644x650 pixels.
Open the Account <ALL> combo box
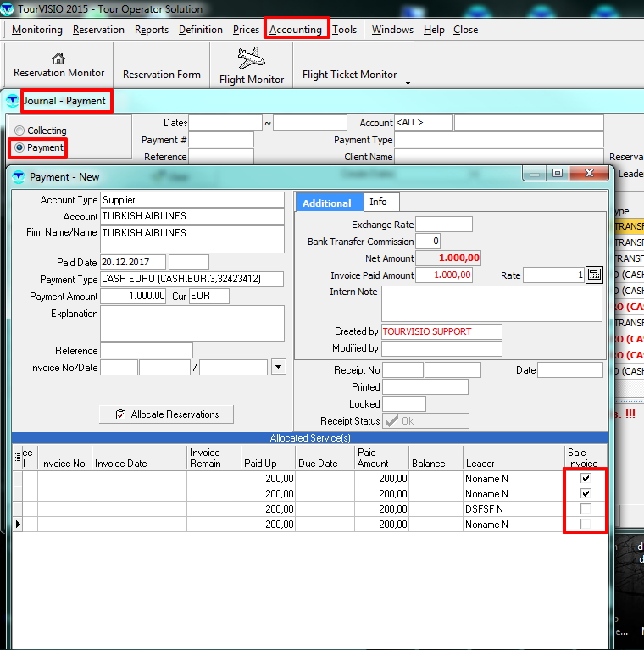tap(422, 123)
